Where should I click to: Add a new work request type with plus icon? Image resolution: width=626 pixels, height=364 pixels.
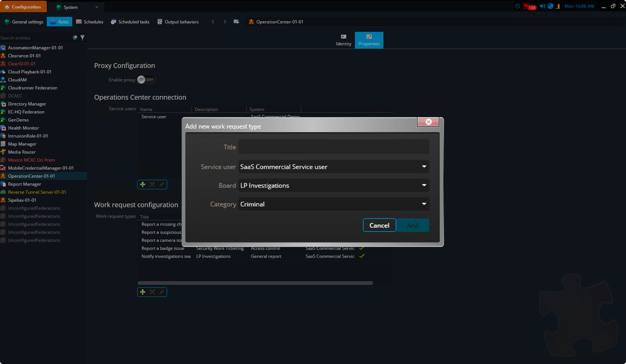tap(143, 292)
